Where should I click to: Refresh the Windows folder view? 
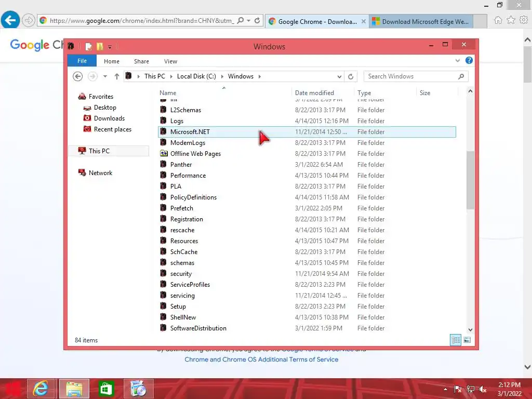click(351, 76)
